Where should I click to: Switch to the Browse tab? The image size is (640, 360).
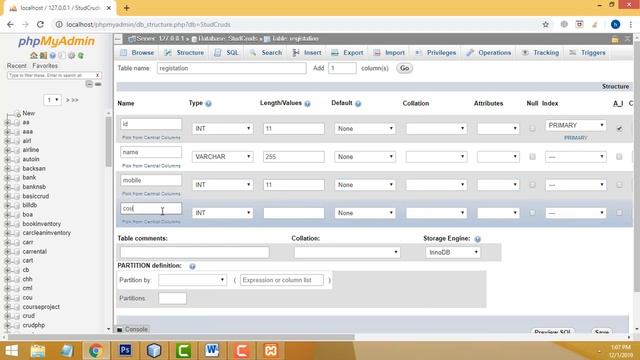(137, 53)
